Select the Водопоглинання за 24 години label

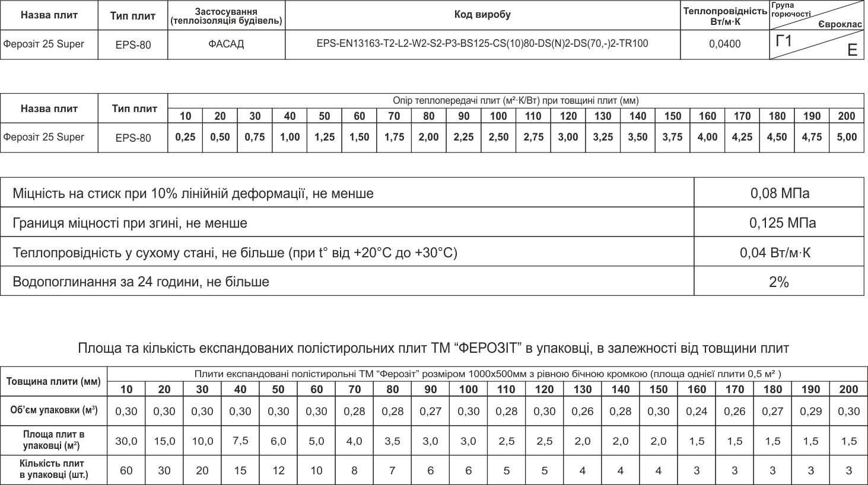point(141,282)
